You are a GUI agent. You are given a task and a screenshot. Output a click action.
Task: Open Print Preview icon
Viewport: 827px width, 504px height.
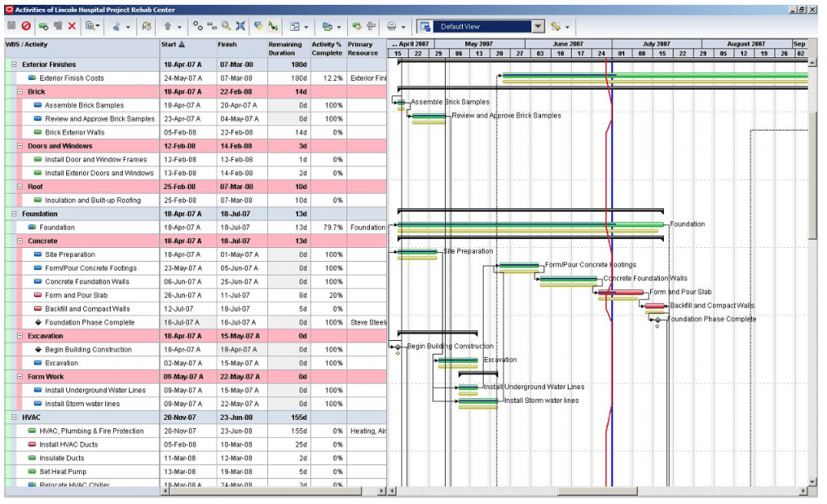click(x=90, y=26)
